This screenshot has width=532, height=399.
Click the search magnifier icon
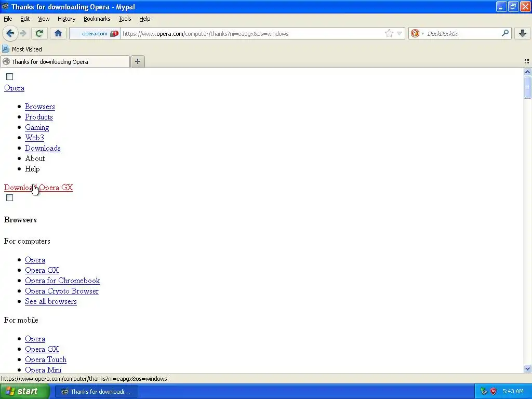pos(505,33)
